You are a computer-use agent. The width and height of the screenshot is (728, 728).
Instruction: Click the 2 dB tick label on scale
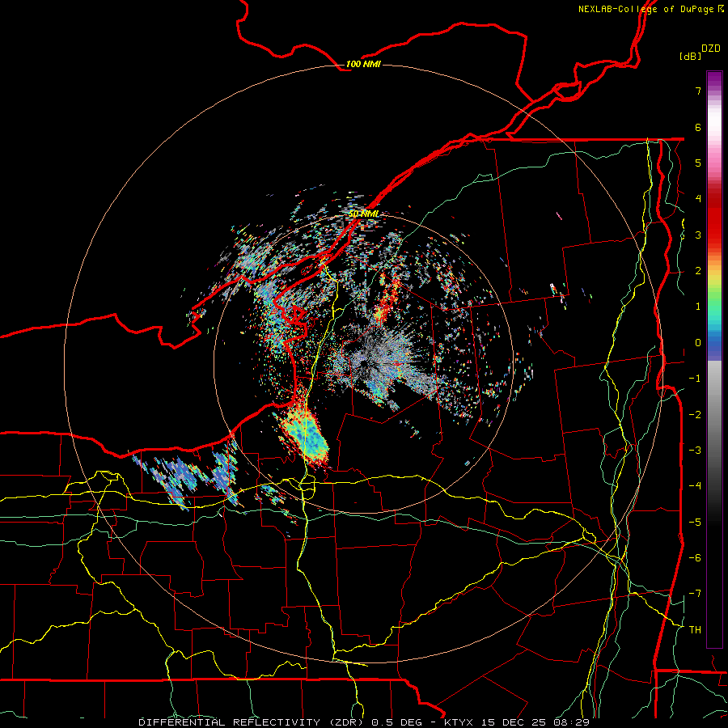pos(698,271)
